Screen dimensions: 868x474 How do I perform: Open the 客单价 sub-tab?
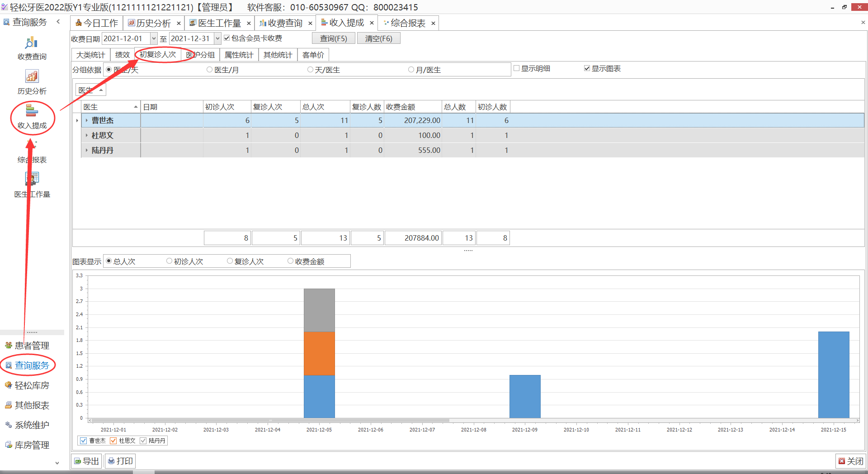coord(313,55)
